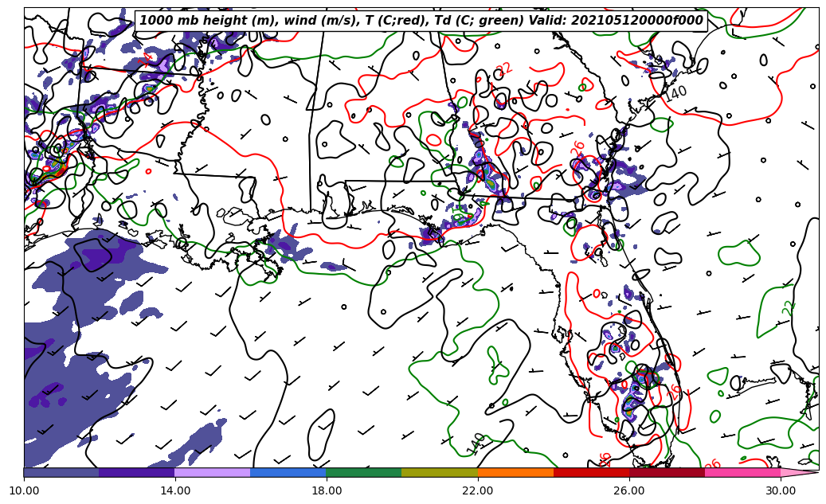Viewport: 826px width, 504px height.
Task: Pick the blue 16–18 colorbar segment
Action: (288, 472)
